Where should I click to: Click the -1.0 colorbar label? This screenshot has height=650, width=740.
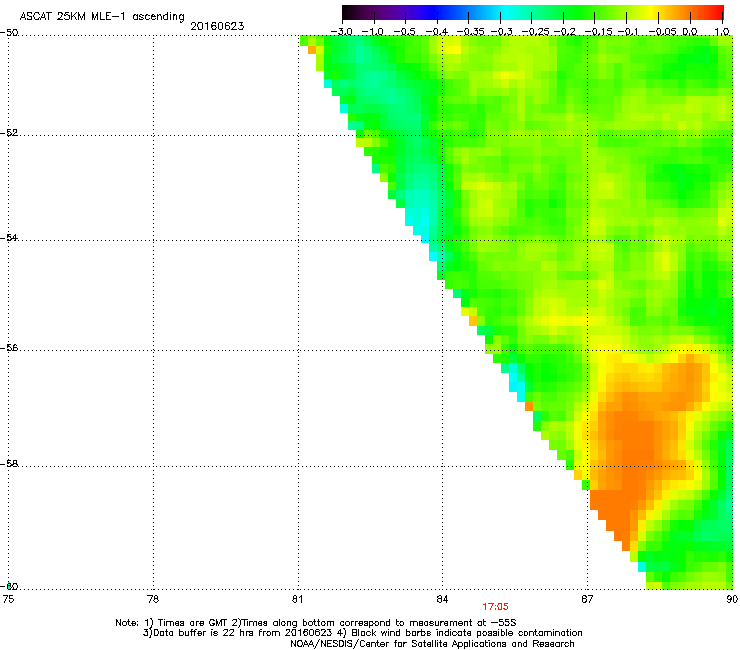[372, 32]
